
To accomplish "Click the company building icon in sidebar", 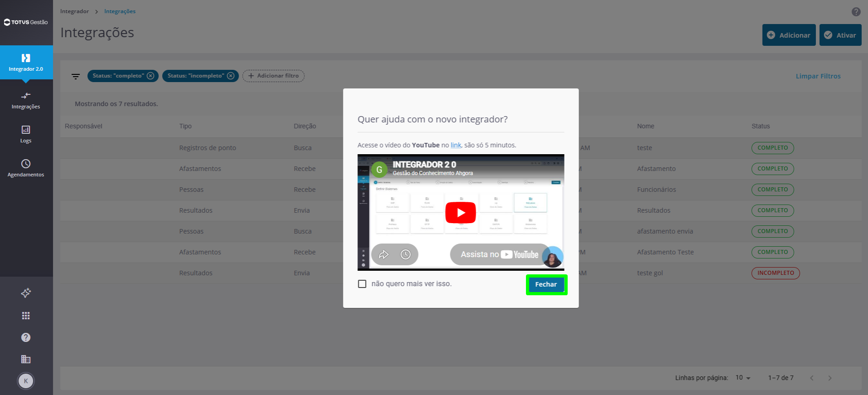I will [x=26, y=359].
